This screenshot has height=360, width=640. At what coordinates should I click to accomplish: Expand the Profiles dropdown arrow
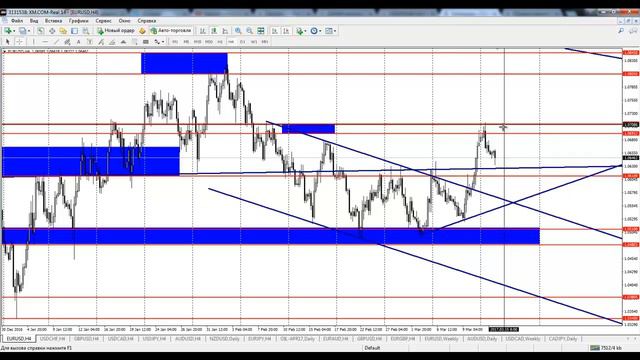[x=29, y=31]
